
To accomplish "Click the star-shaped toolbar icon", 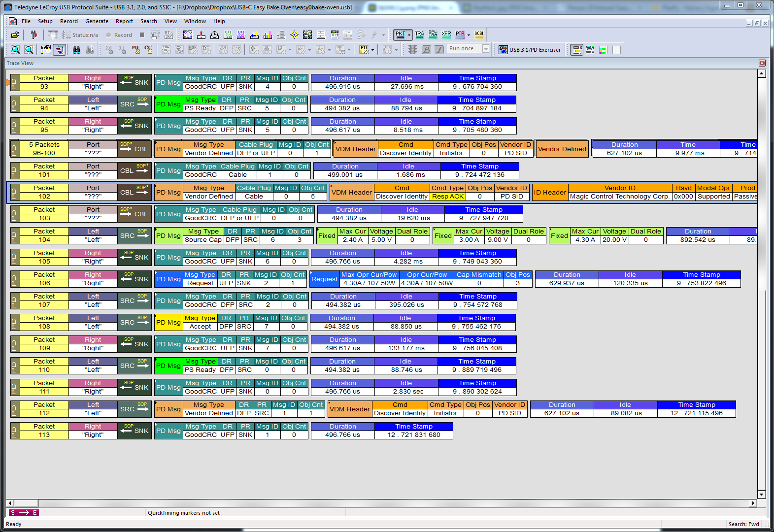I will (294, 35).
